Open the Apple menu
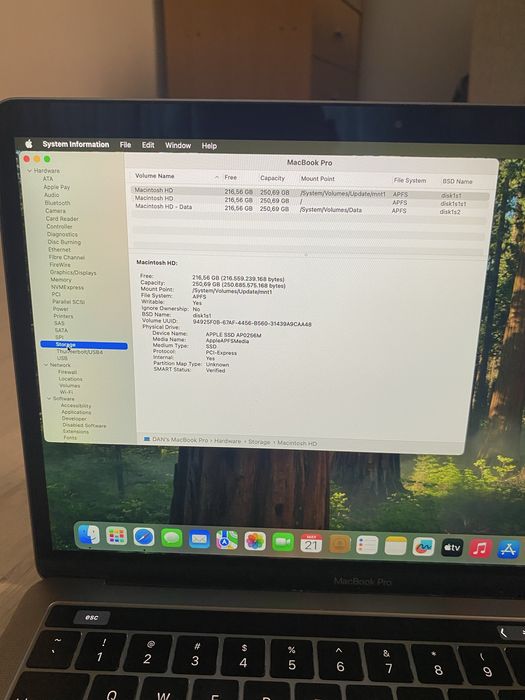 pyautogui.click(x=29, y=143)
